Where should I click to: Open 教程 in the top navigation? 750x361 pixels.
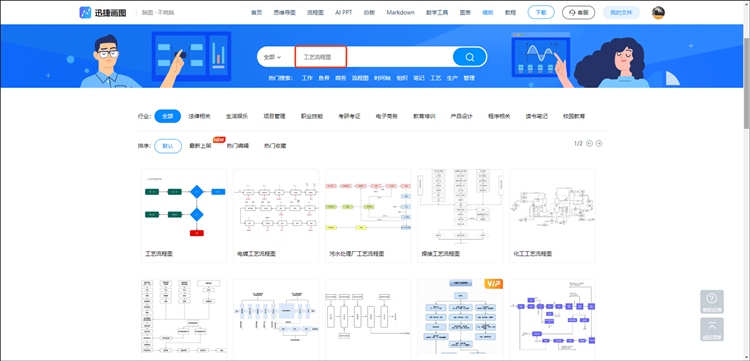(510, 12)
